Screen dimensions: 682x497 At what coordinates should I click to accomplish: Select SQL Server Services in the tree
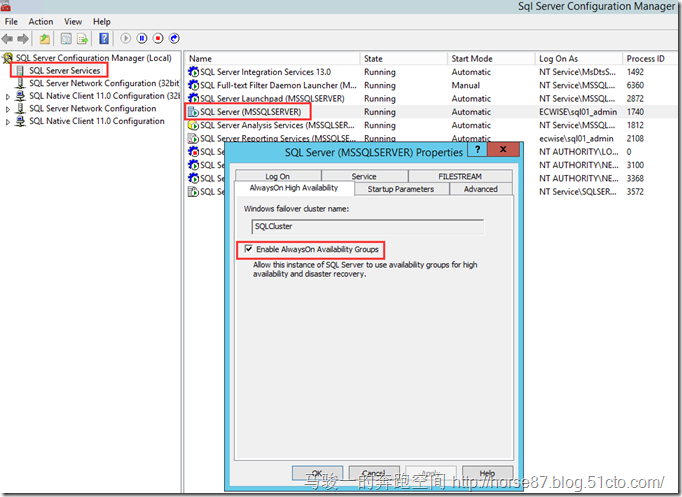click(65, 70)
